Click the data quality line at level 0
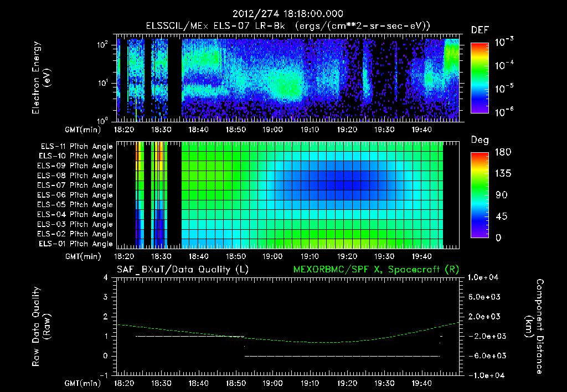 (x=342, y=356)
